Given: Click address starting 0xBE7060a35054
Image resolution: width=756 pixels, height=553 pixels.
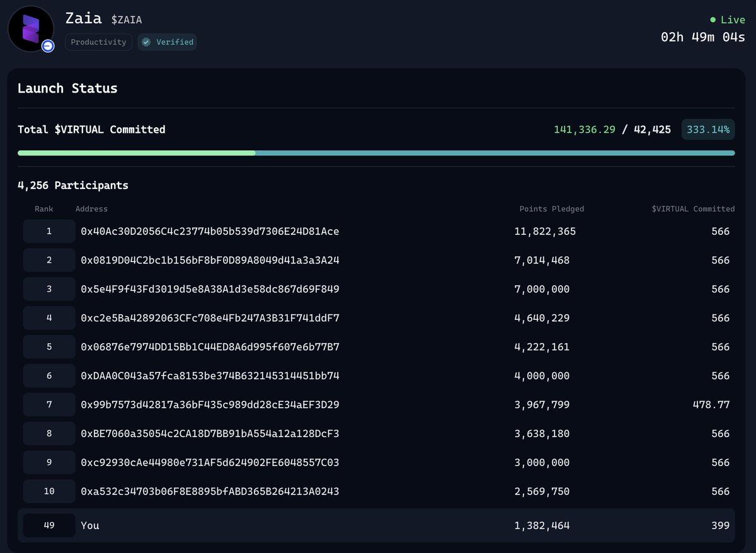Looking at the screenshot, I should point(210,434).
